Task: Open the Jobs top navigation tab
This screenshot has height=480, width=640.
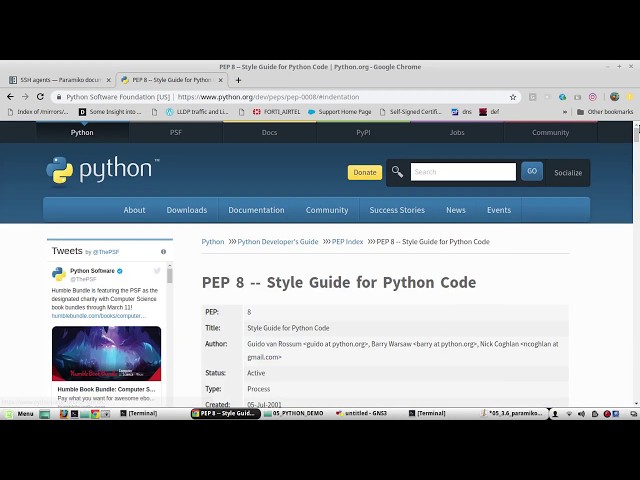Action: tap(457, 132)
